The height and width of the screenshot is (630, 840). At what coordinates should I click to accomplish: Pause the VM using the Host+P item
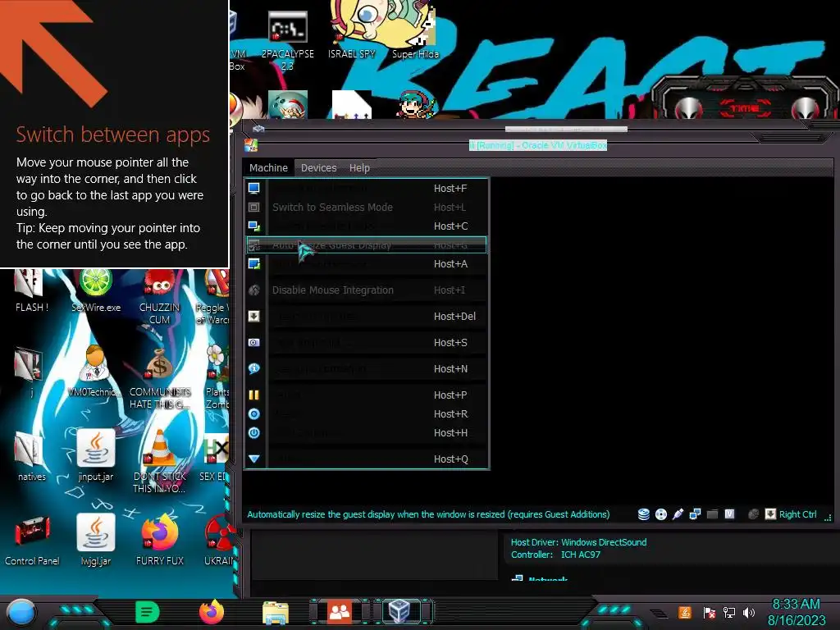point(367,395)
